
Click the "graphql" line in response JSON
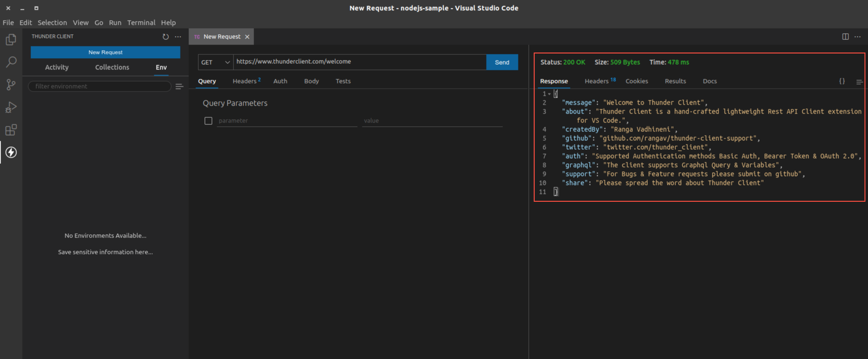point(672,165)
